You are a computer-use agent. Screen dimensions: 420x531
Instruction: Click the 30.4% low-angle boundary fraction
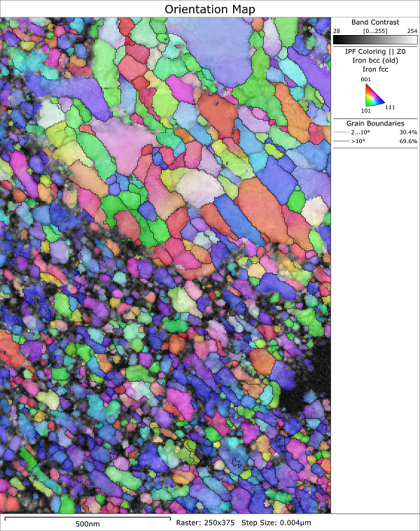pyautogui.click(x=407, y=132)
